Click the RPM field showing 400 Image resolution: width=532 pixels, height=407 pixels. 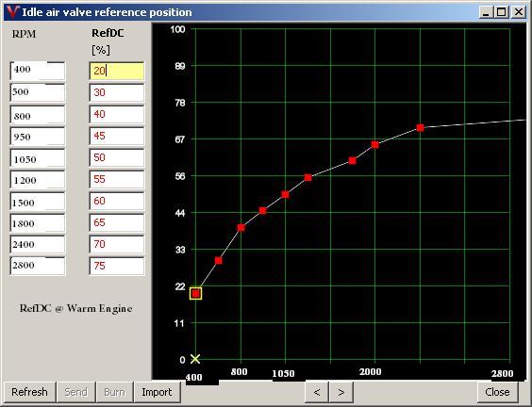point(38,71)
